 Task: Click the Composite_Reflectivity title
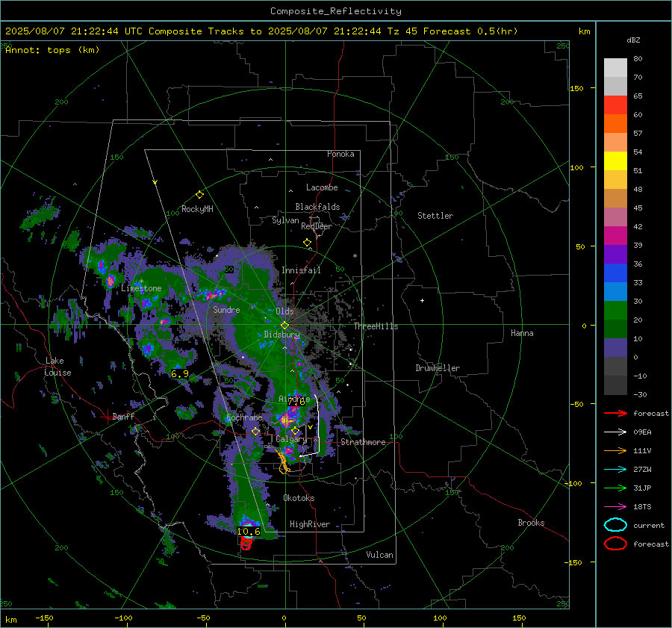click(x=335, y=11)
